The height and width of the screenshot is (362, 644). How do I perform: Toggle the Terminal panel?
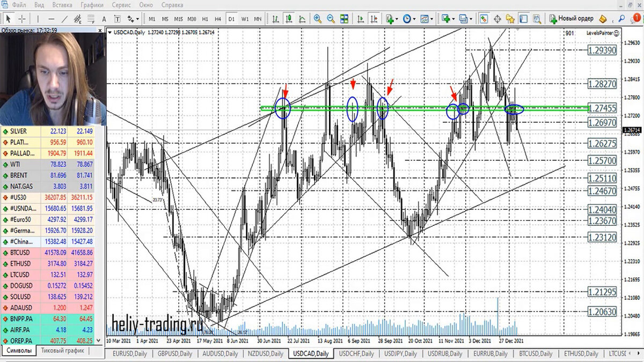coord(523,19)
